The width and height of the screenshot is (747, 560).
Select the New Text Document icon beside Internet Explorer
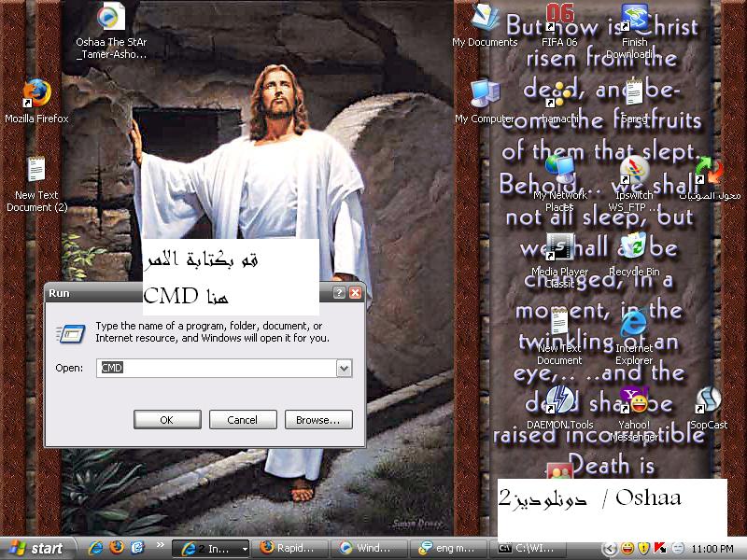(x=559, y=321)
